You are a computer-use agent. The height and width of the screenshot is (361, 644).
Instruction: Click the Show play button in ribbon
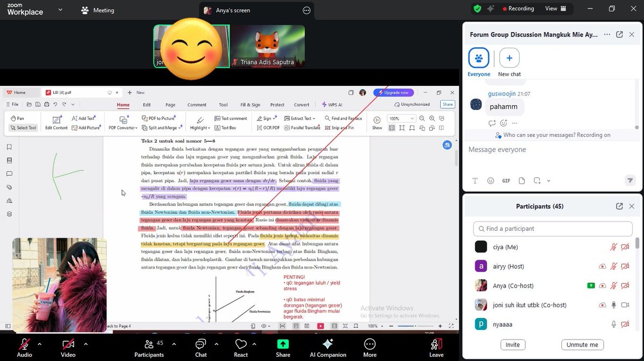pos(377,119)
